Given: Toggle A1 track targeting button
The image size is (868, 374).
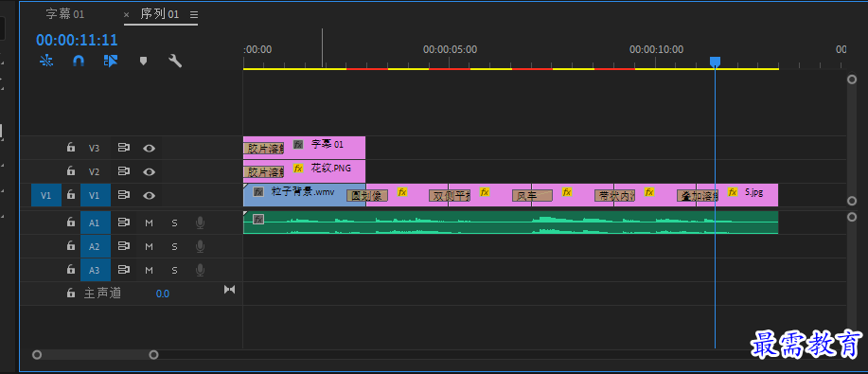Looking at the screenshot, I should coord(96,223).
